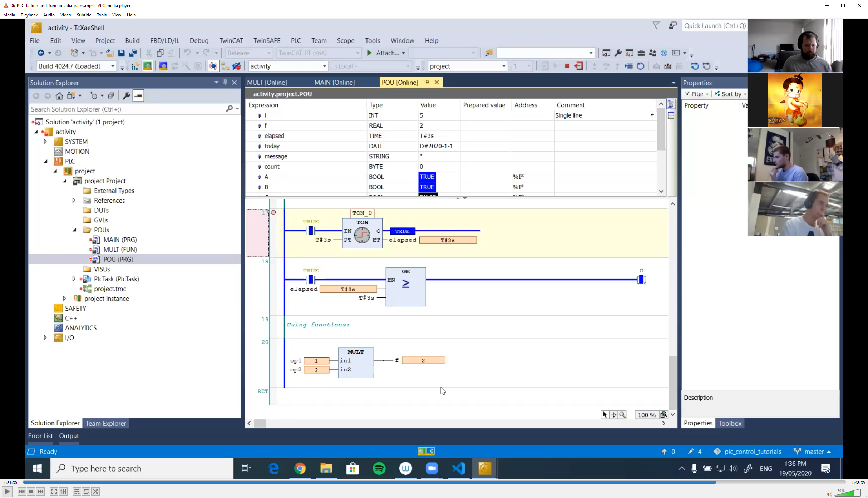Click the Activate Configuration icon
868x498 pixels.
coord(135,66)
